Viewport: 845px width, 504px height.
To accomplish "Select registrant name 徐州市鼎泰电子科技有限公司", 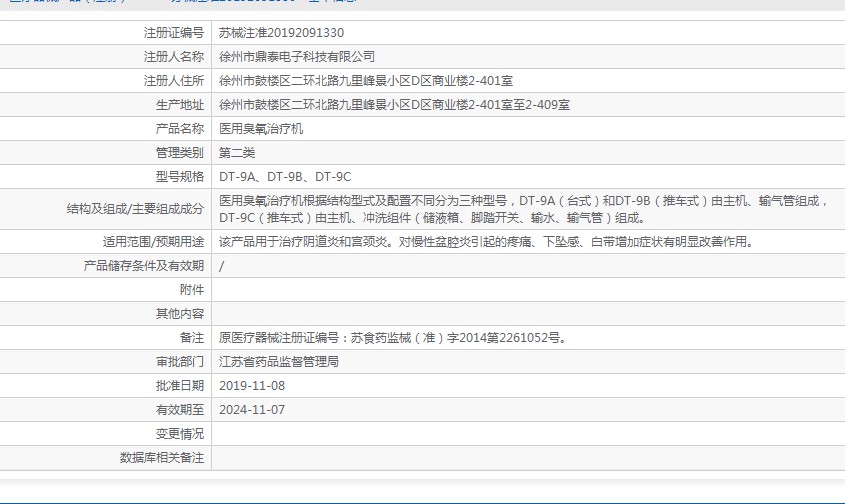I will (297, 57).
